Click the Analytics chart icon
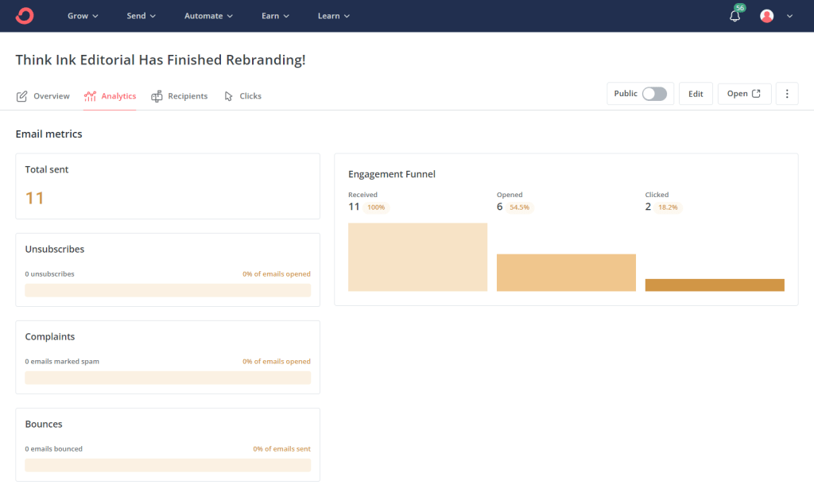The width and height of the screenshot is (814, 504). coord(90,96)
